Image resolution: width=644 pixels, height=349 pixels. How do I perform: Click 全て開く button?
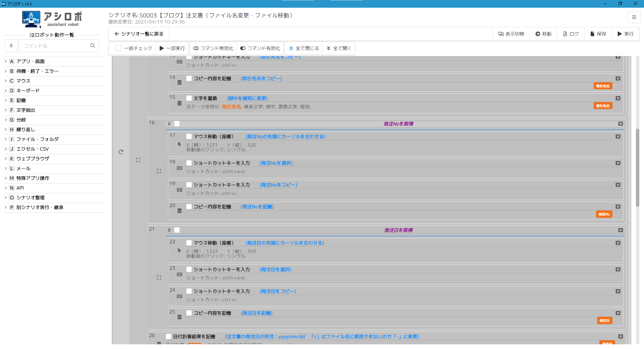[x=339, y=48]
